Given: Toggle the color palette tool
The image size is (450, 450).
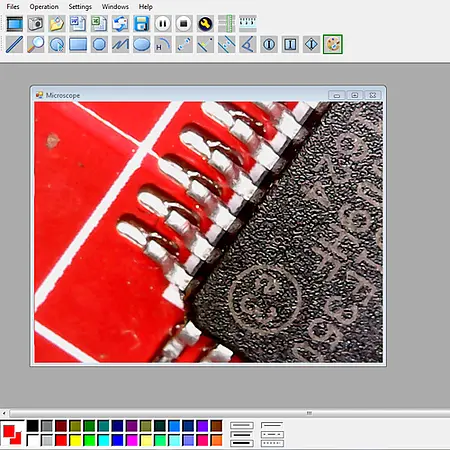Looking at the screenshot, I should [333, 44].
